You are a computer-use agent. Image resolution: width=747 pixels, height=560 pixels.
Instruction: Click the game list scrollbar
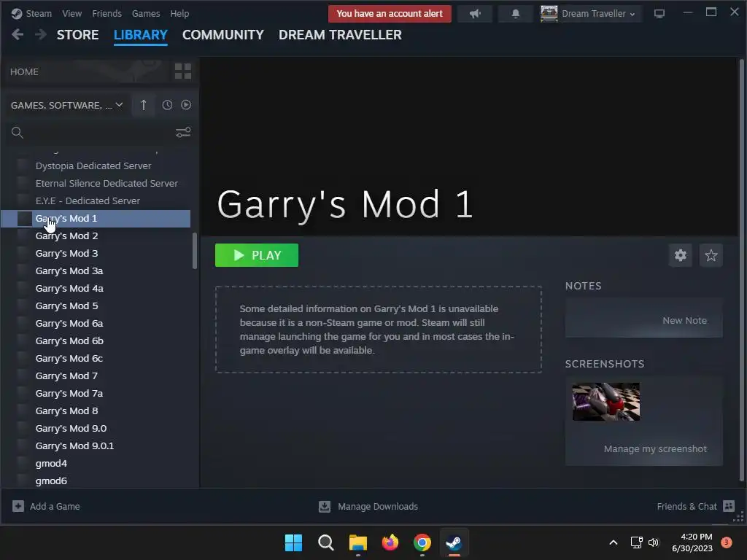click(194, 251)
